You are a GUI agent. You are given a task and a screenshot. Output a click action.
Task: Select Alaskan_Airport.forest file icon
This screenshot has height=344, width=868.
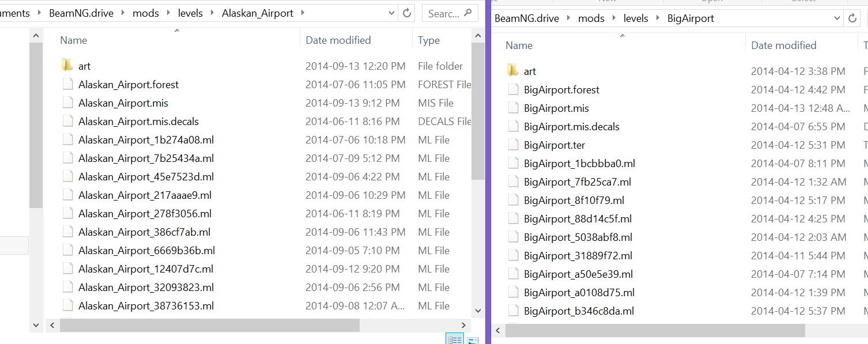tap(68, 85)
